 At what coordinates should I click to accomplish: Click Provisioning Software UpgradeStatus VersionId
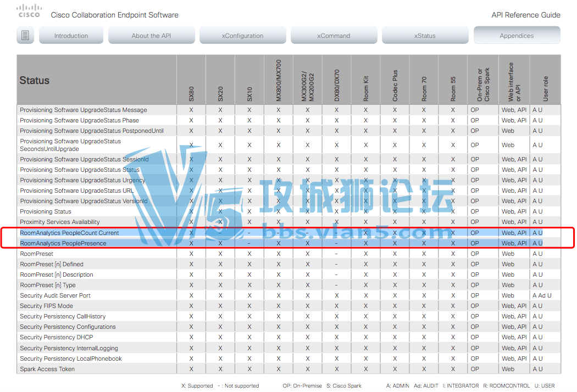(84, 201)
